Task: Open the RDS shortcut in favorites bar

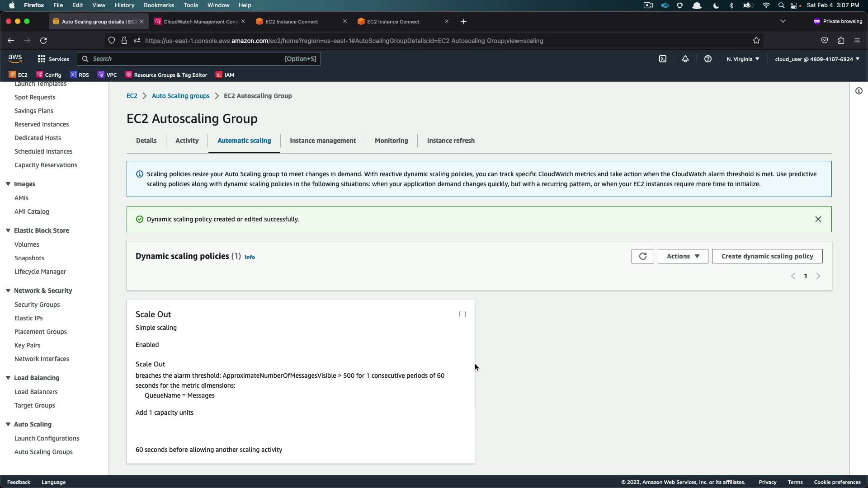Action: pos(80,75)
